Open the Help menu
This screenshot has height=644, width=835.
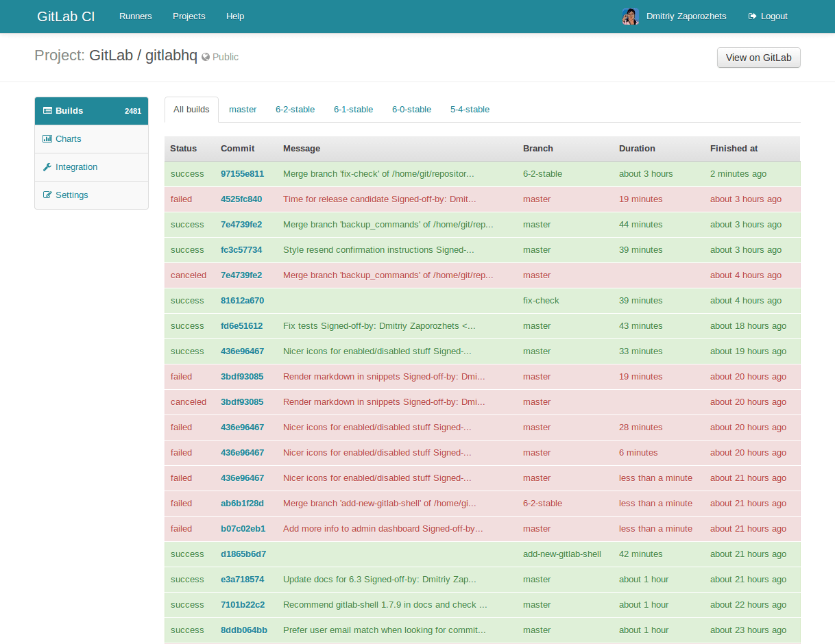pos(235,16)
